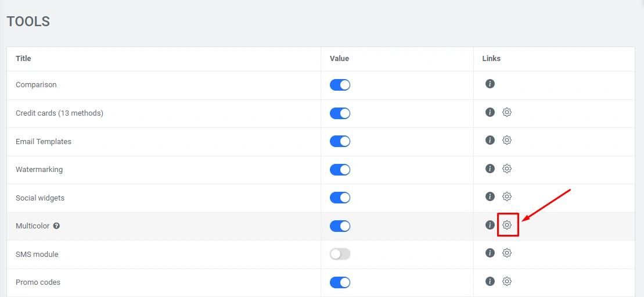This screenshot has height=297, width=644.
Task: Disable Promo codes toggle
Action: pos(340,282)
